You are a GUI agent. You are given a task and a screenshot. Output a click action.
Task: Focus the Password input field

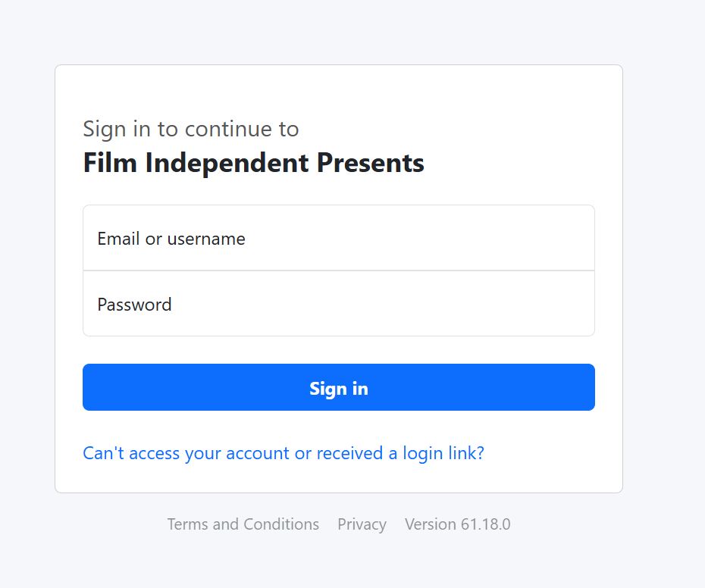coord(338,304)
